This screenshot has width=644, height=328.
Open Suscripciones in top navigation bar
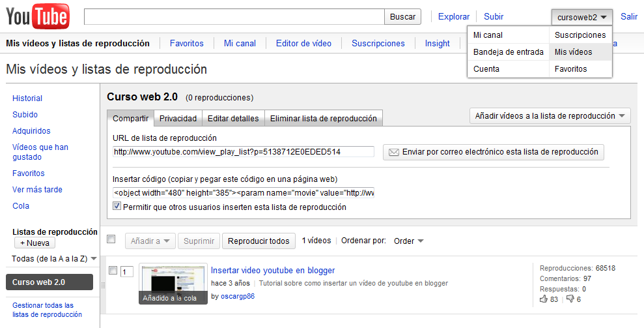tap(378, 43)
